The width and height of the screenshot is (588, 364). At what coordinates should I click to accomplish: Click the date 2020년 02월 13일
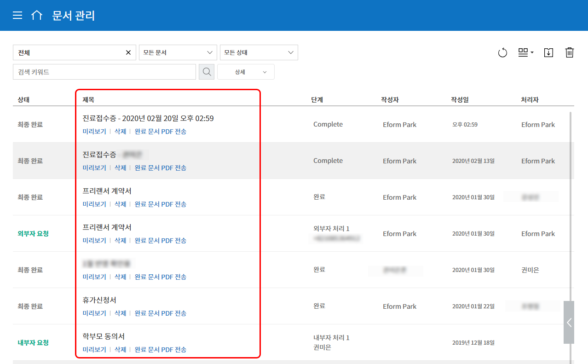tap(473, 161)
